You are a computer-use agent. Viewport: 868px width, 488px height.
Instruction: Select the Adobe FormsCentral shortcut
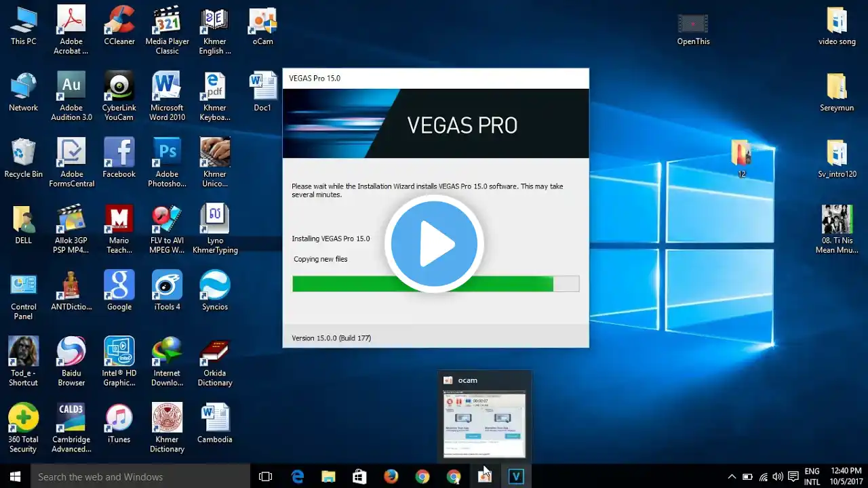tap(71, 163)
